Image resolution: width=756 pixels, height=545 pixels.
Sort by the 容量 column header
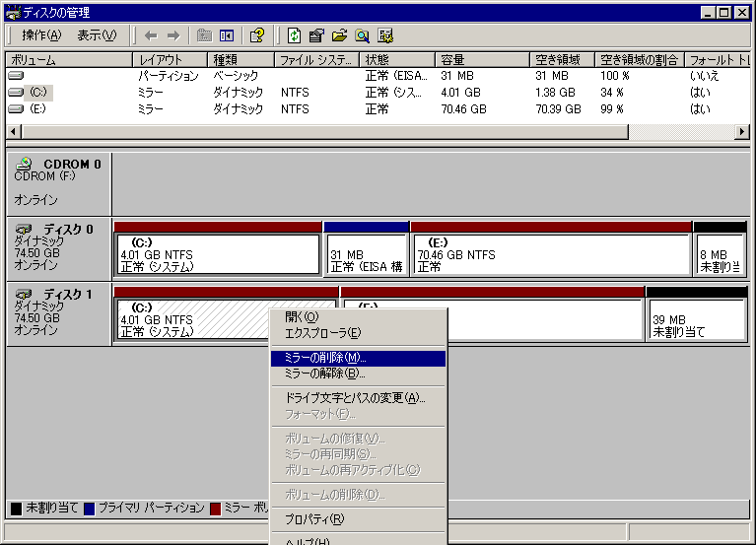483,60
